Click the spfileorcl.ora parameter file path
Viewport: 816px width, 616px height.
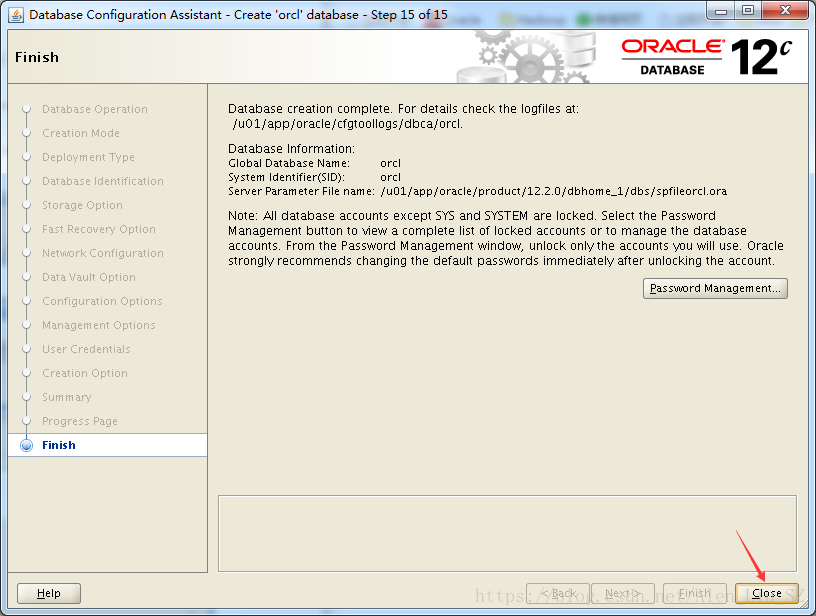click(554, 191)
